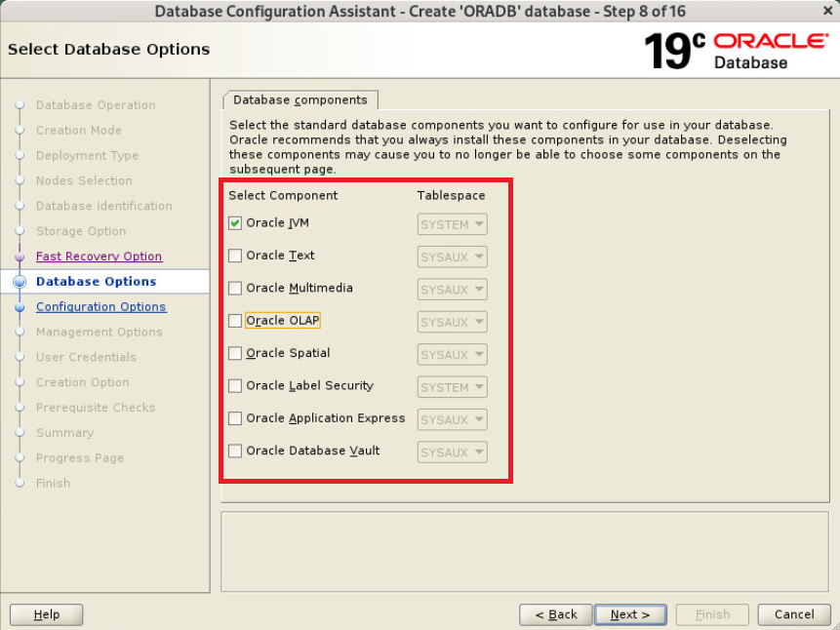Click the Tablespace column header
Screen dimensions: 840x630
pyautogui.click(x=451, y=196)
